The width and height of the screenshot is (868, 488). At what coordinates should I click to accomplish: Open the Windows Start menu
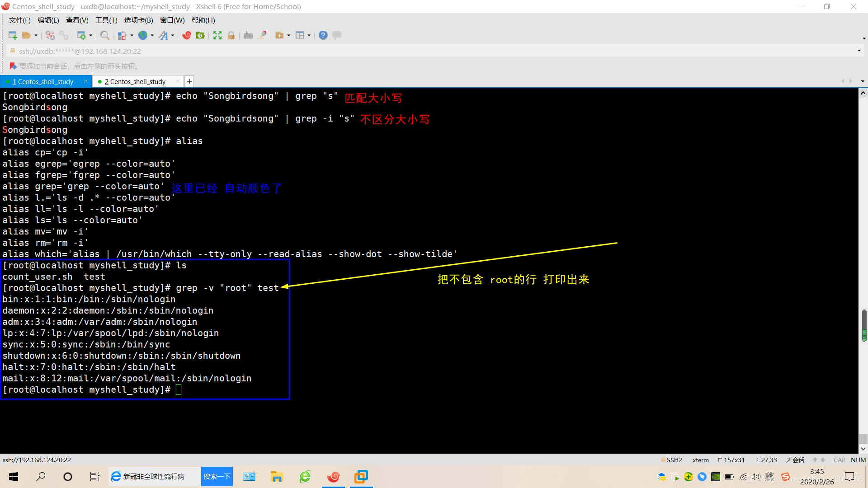click(14, 477)
